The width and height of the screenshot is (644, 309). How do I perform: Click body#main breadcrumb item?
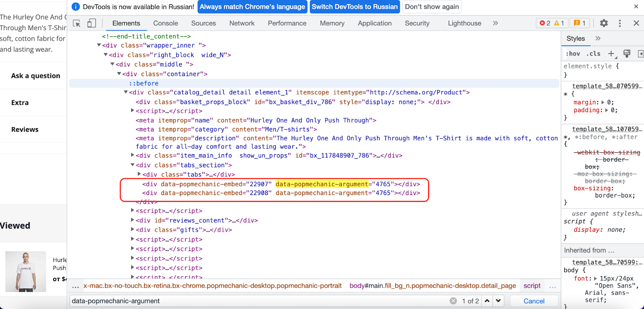pos(433,286)
